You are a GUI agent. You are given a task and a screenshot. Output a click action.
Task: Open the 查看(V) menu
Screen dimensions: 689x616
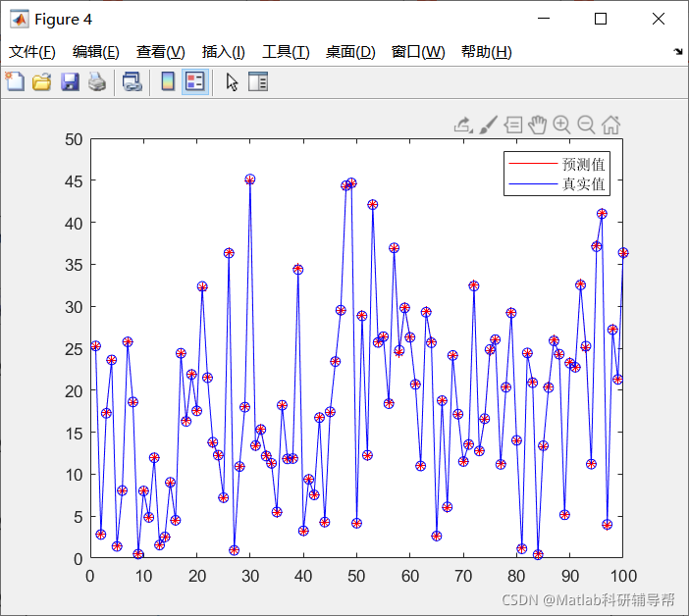(160, 52)
